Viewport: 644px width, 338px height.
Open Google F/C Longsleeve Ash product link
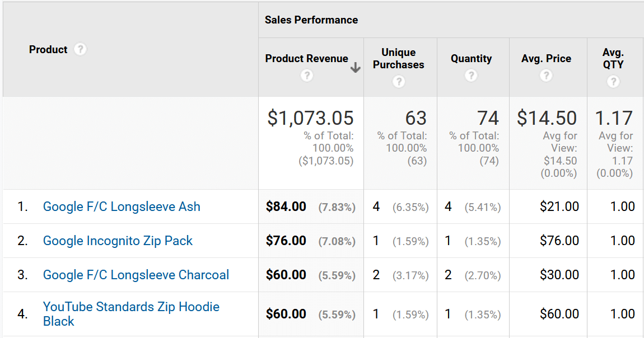pyautogui.click(x=122, y=206)
